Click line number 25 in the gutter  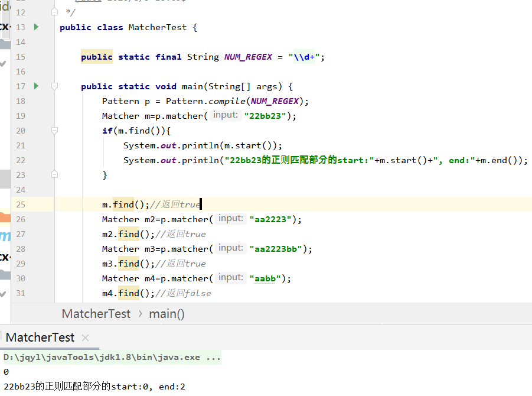pos(21,205)
